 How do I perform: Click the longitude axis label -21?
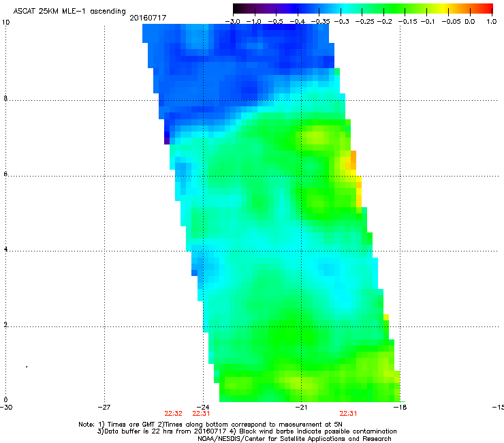pyautogui.click(x=301, y=408)
